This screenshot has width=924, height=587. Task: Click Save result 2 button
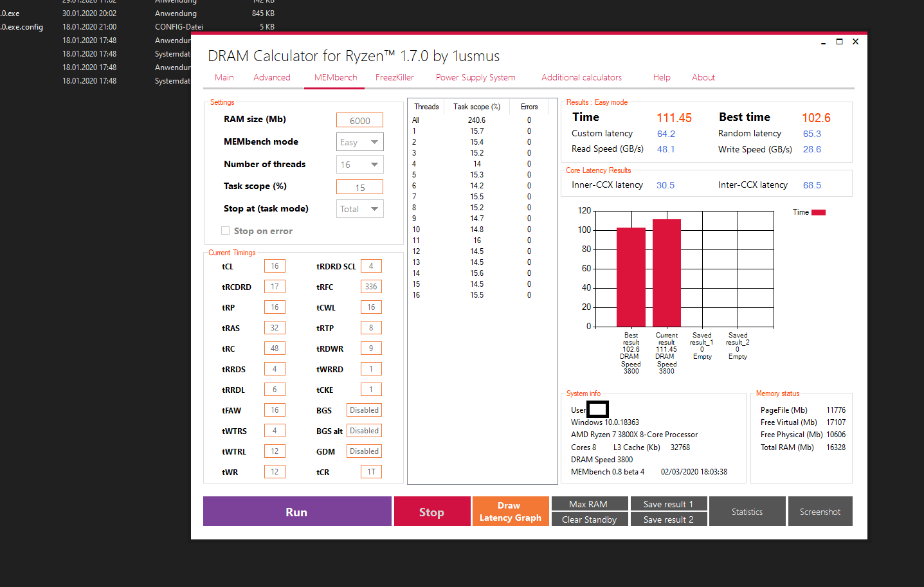[669, 519]
